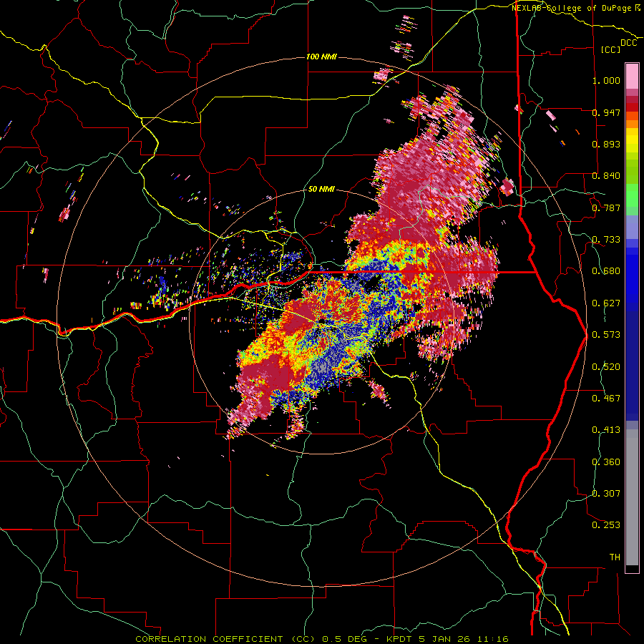Click the 0.627 scale value

606,303
